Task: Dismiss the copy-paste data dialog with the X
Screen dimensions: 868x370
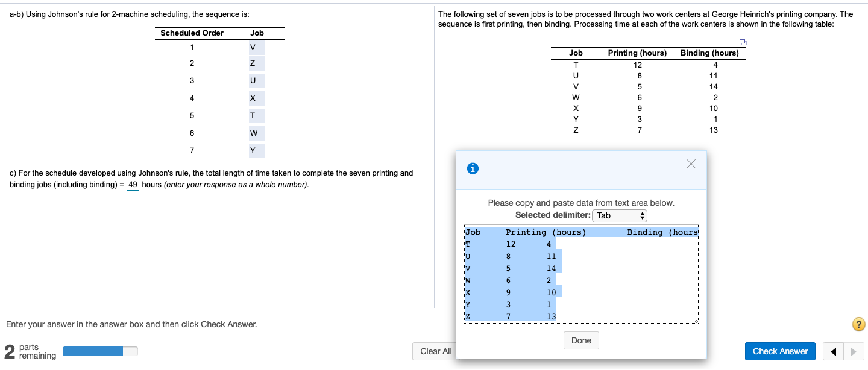Action: pos(691,164)
